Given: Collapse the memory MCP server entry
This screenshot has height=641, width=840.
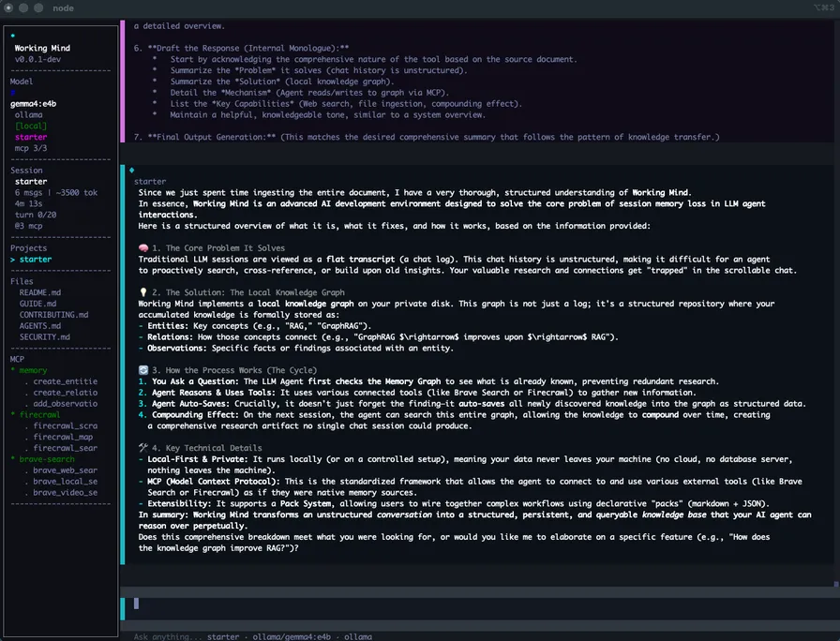Looking at the screenshot, I should [29, 370].
